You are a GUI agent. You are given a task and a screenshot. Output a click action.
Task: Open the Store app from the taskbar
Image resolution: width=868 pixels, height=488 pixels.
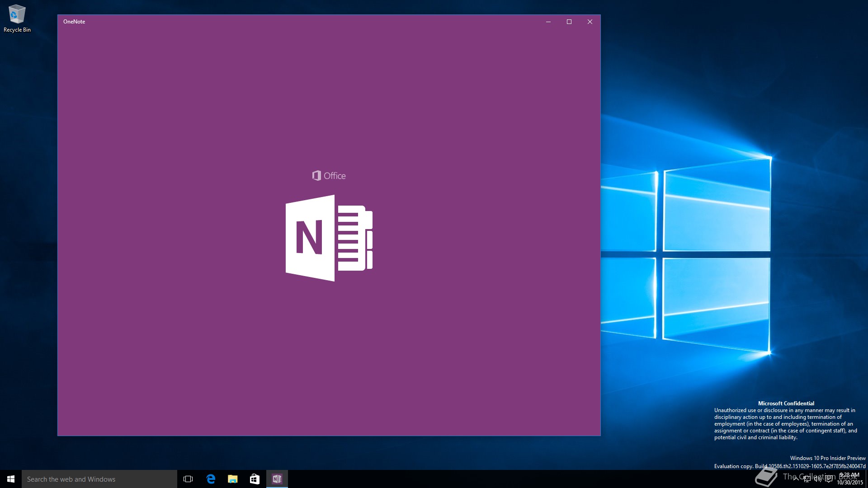pos(255,479)
